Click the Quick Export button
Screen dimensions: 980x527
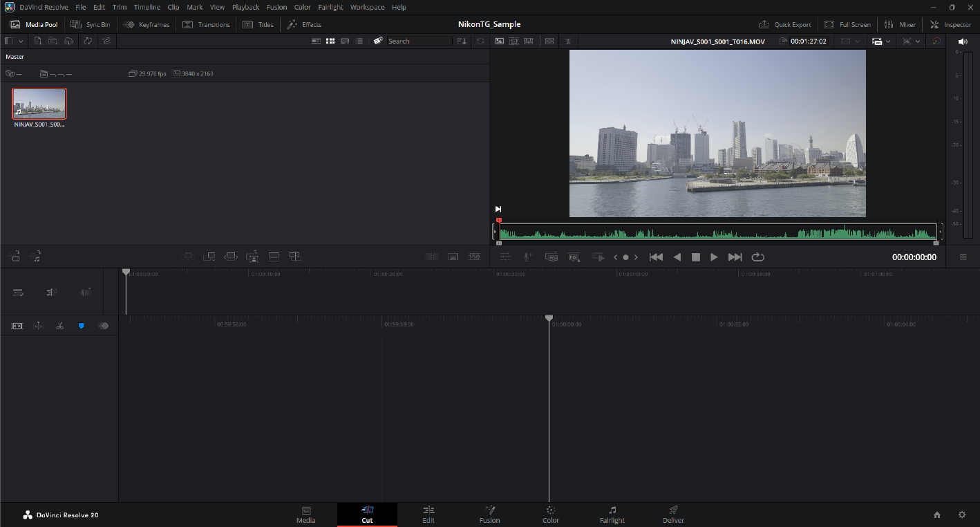coord(785,24)
